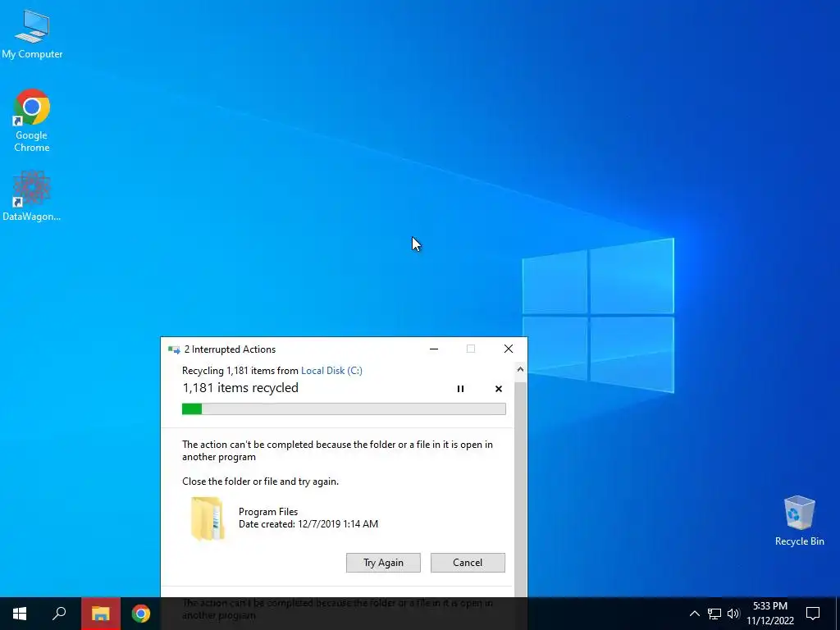This screenshot has height=630, width=840.
Task: Open the volume control tray icon
Action: 733,614
